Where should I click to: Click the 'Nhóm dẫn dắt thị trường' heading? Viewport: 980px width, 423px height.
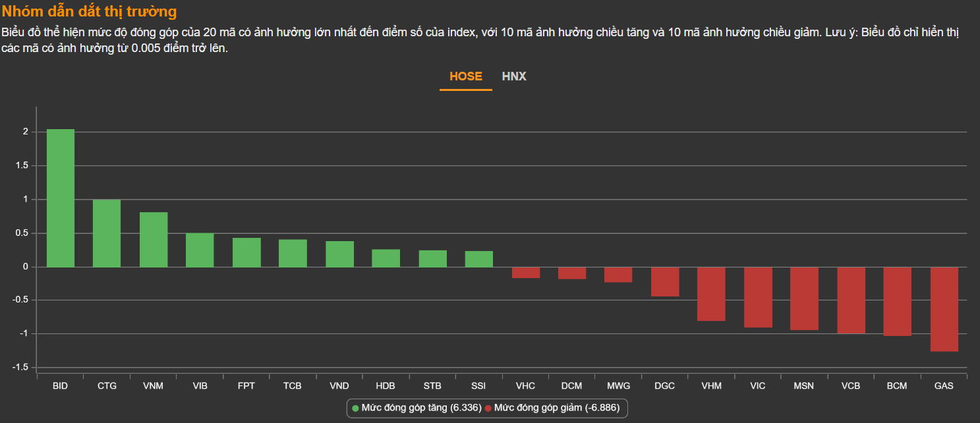90,11
